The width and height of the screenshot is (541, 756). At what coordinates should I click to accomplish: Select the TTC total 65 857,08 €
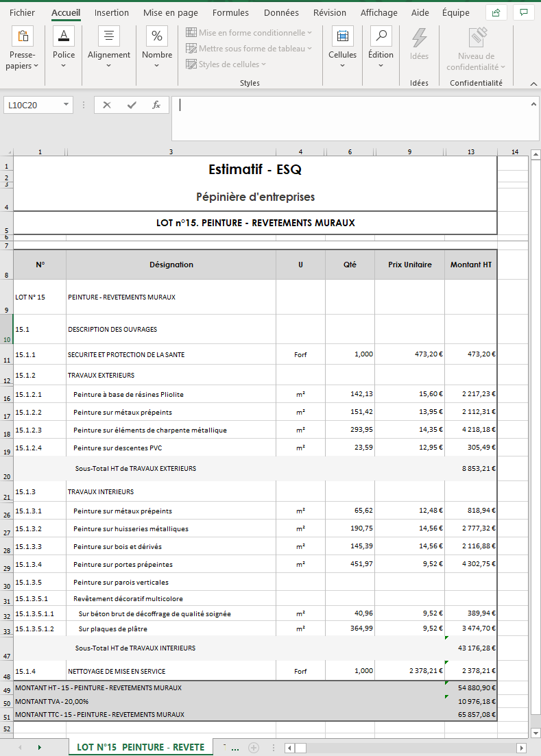[x=470, y=715]
